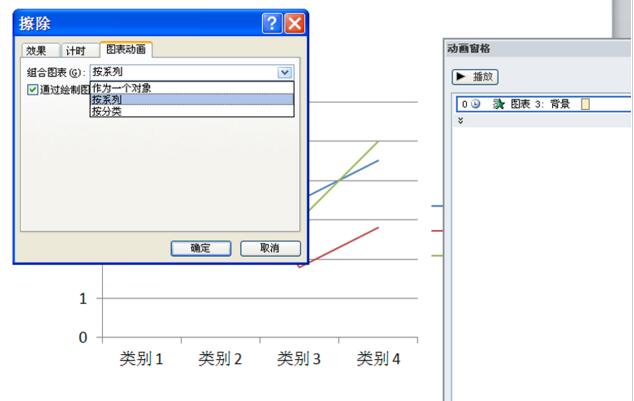Play animation with the 播放 button
The width and height of the screenshot is (634, 401).
[x=475, y=77]
